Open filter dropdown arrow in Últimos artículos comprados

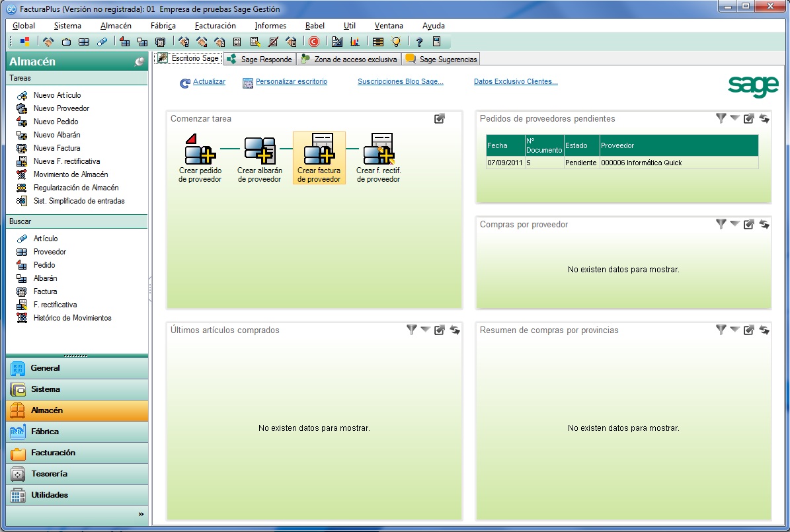click(x=425, y=330)
